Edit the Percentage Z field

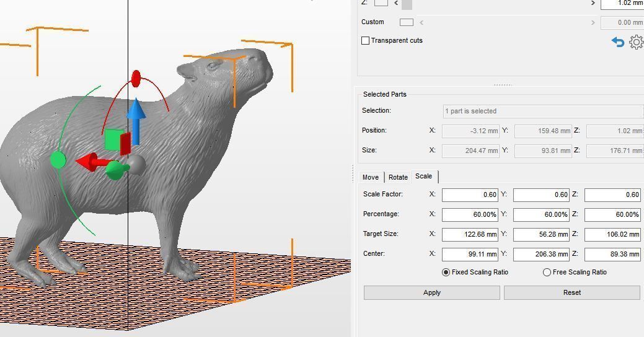(612, 215)
